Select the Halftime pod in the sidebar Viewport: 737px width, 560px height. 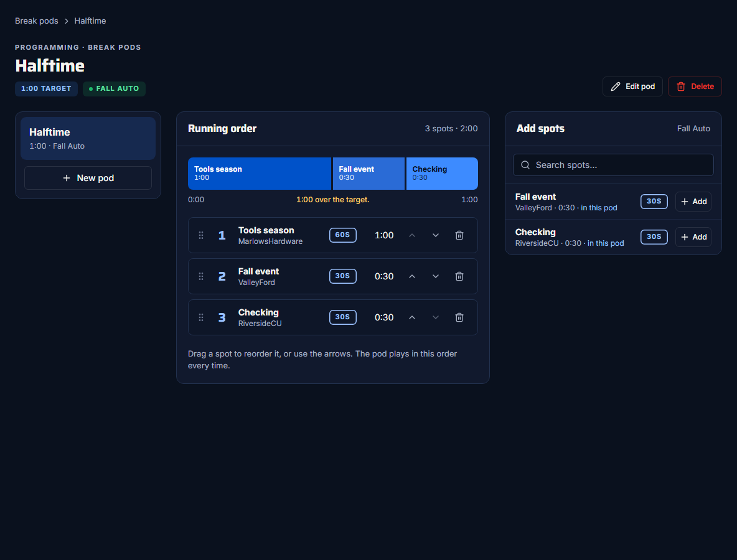pyautogui.click(x=88, y=139)
